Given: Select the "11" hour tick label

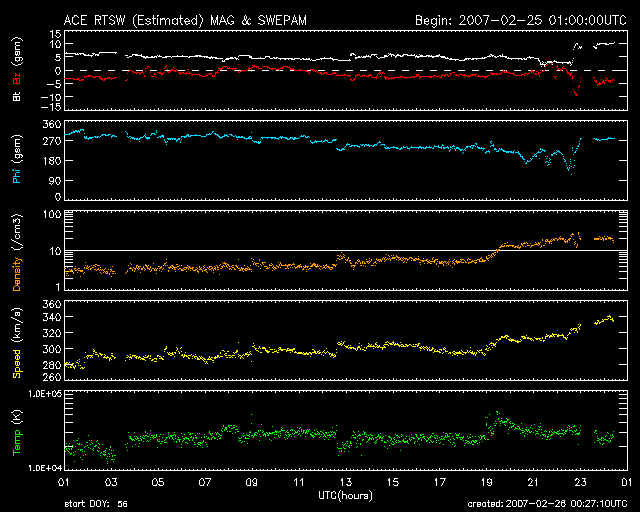Looking at the screenshot, I should 299,482.
